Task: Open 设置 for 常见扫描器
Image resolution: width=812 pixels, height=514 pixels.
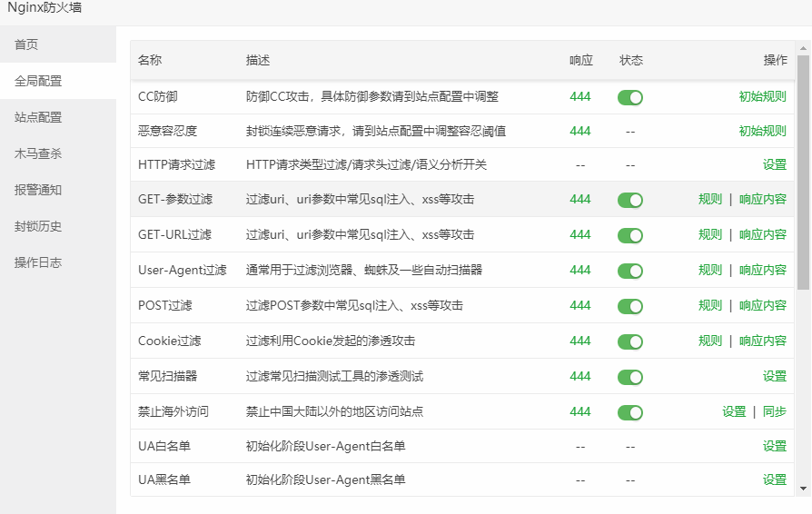Action: point(774,376)
